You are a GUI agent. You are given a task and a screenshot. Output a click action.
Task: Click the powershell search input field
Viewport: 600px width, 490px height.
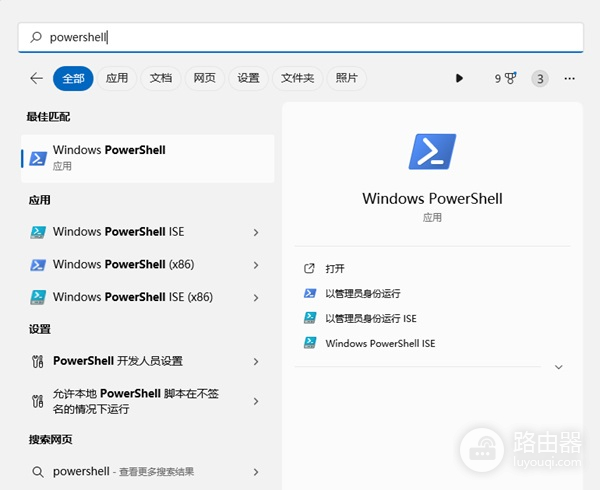[300, 37]
